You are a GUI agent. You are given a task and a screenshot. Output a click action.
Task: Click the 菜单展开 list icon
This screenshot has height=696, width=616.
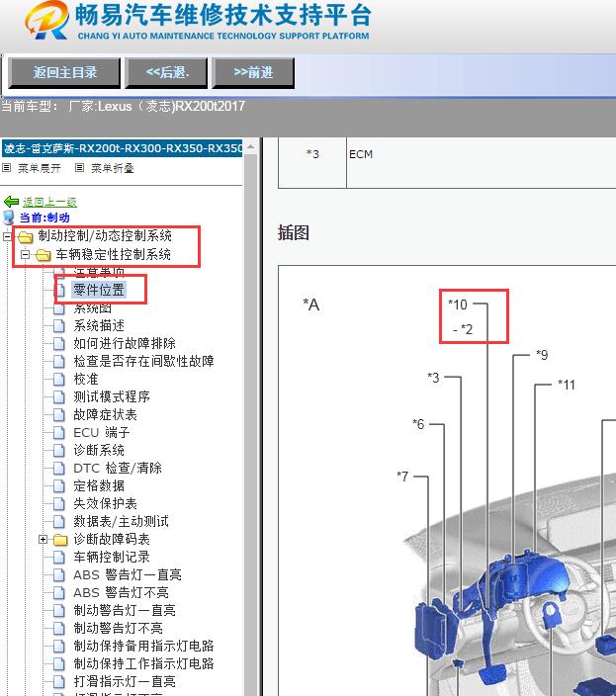[6, 168]
